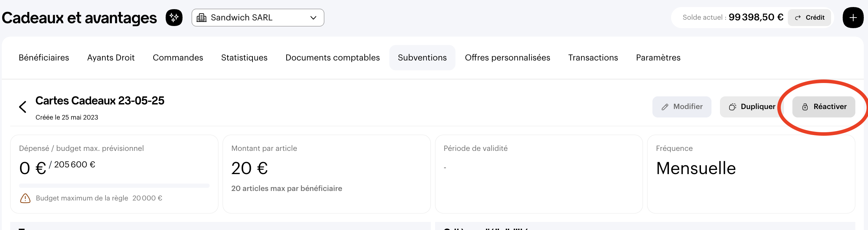Screen dimensions: 868x230
Task: View the Transactions tab
Action: [x=593, y=58]
